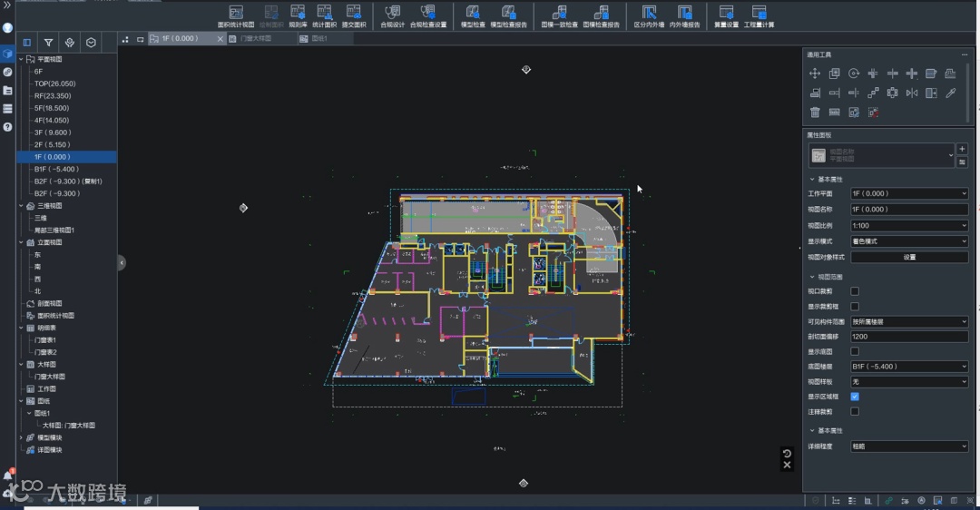This screenshot has height=510, width=980.
Task: Select 2F ( 5.150 ) in the tree
Action: pyautogui.click(x=53, y=145)
